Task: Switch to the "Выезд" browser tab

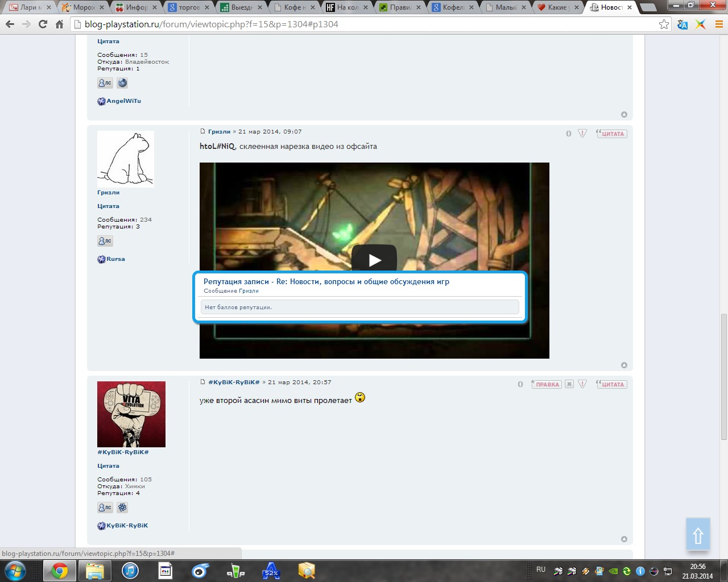Action: (x=242, y=7)
